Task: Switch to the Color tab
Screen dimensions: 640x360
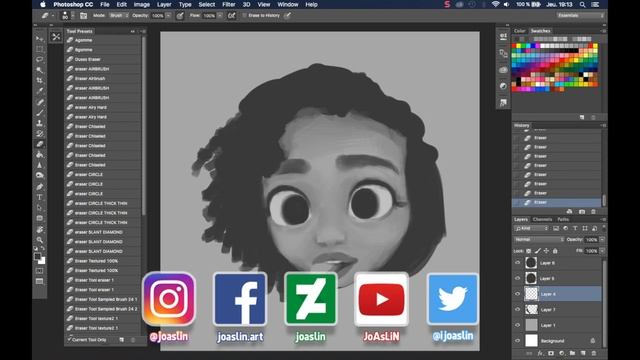Action: point(520,31)
